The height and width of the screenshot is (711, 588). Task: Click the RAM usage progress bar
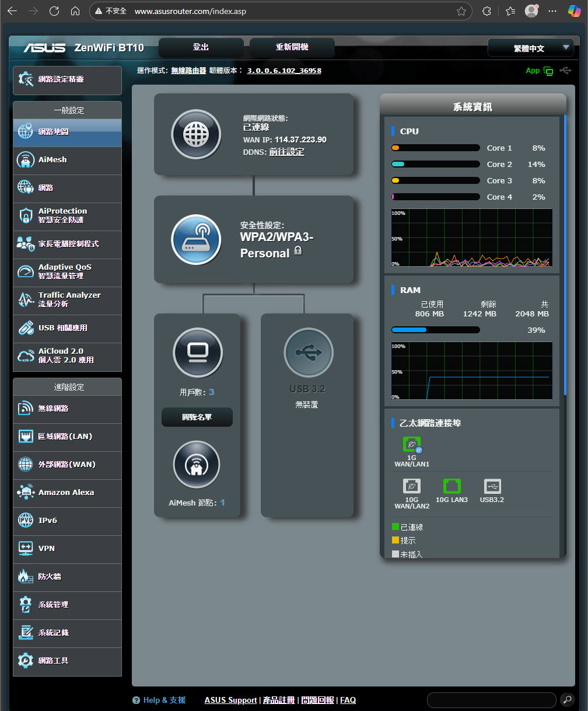pyautogui.click(x=436, y=330)
